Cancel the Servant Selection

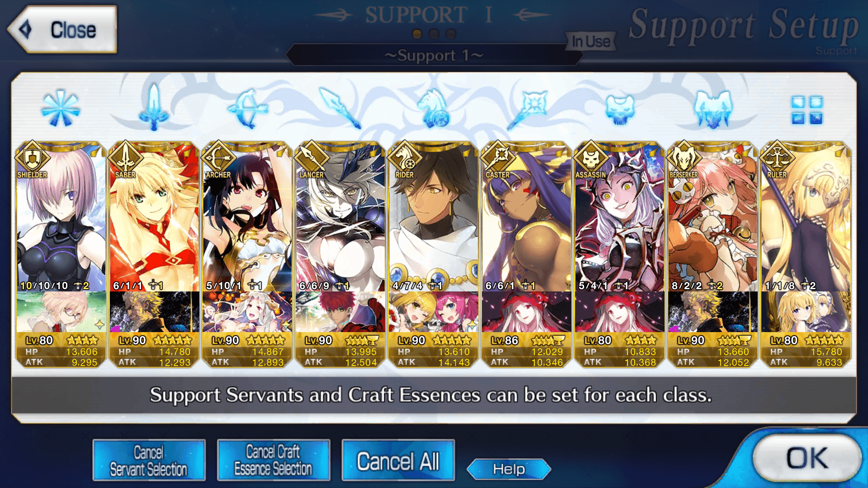[x=149, y=460]
